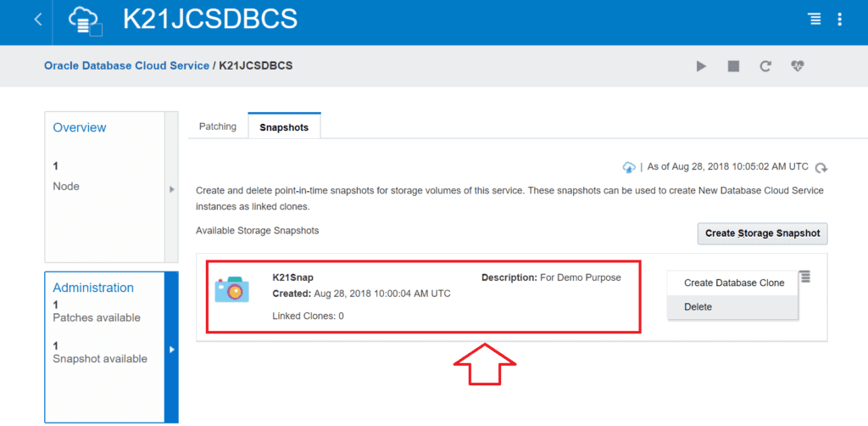The image size is (868, 426).
Task: Select the Snapshots tab
Action: 284,126
